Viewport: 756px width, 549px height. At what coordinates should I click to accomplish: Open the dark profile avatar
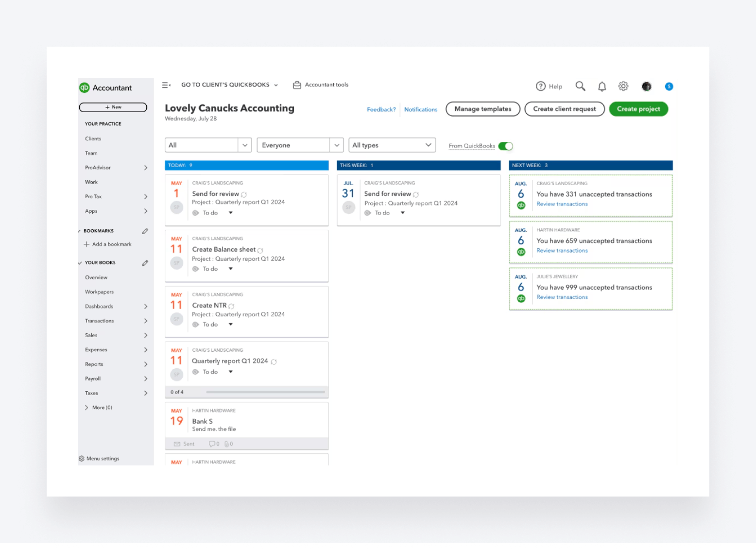[646, 86]
